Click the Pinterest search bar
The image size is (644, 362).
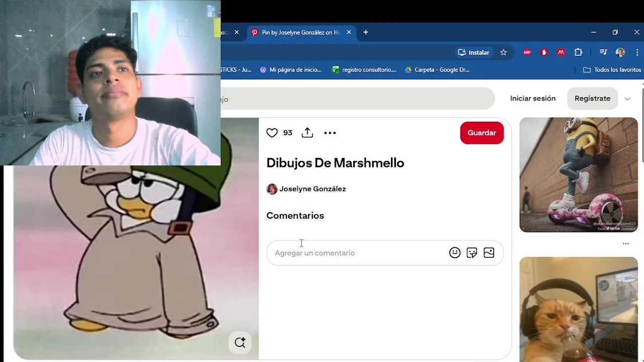(x=357, y=99)
